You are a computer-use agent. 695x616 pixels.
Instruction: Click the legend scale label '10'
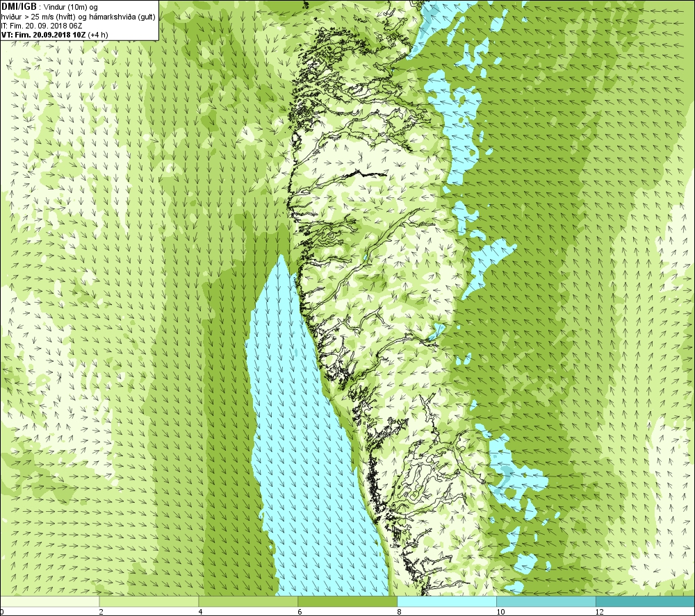(500, 612)
